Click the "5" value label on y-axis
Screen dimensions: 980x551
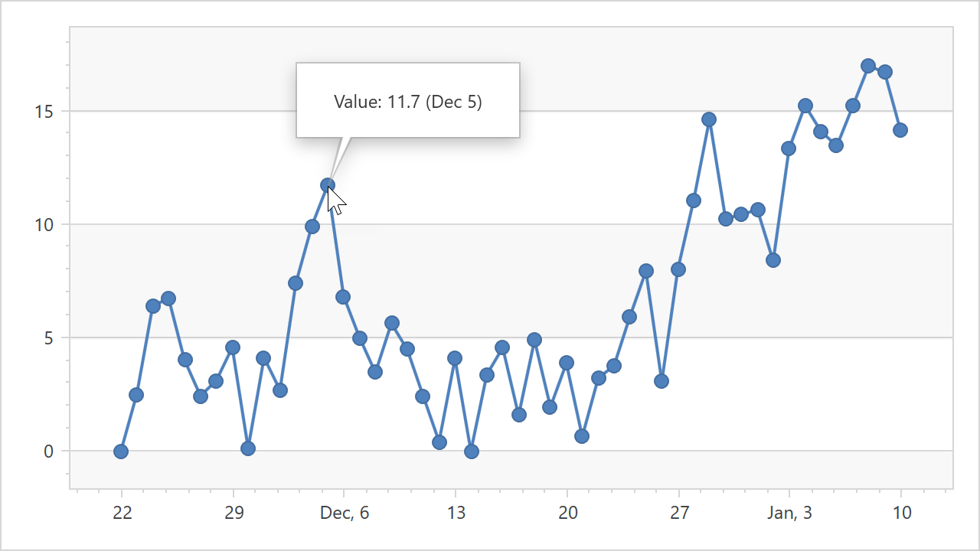(48, 338)
